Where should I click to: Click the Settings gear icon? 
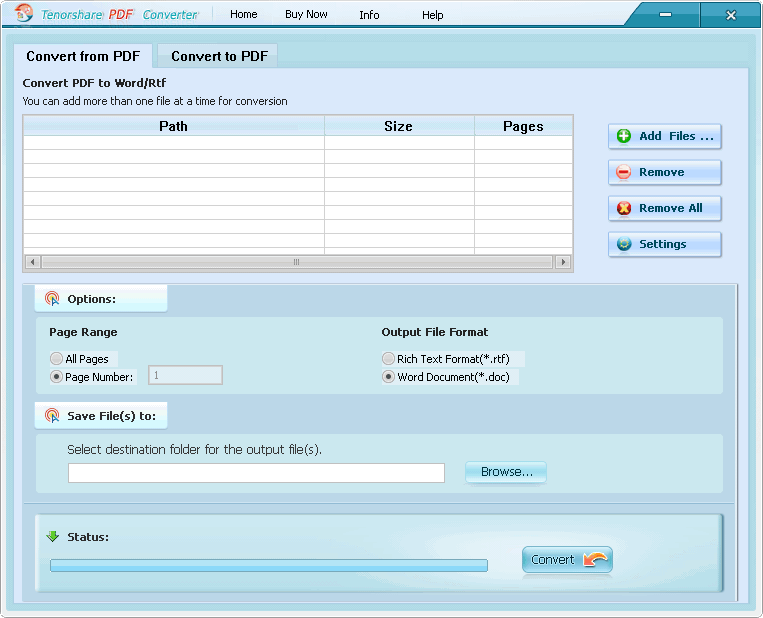click(624, 244)
